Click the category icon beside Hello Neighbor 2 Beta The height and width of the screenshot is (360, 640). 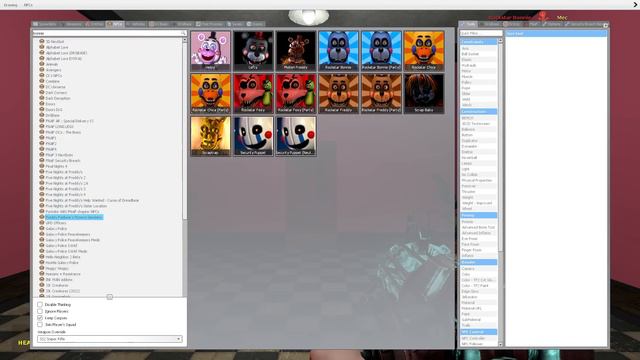point(42,257)
